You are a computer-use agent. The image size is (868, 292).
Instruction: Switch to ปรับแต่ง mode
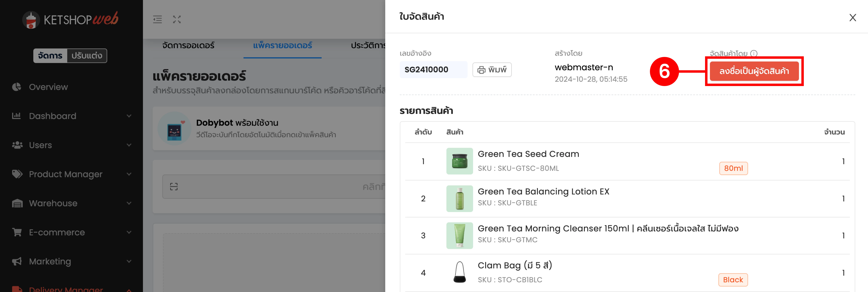click(87, 56)
